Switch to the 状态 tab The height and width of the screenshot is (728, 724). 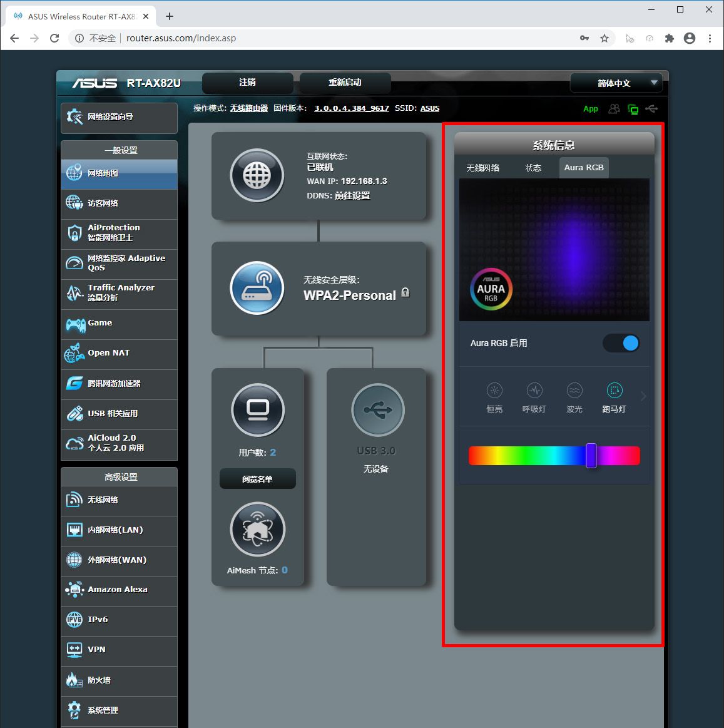click(x=533, y=168)
